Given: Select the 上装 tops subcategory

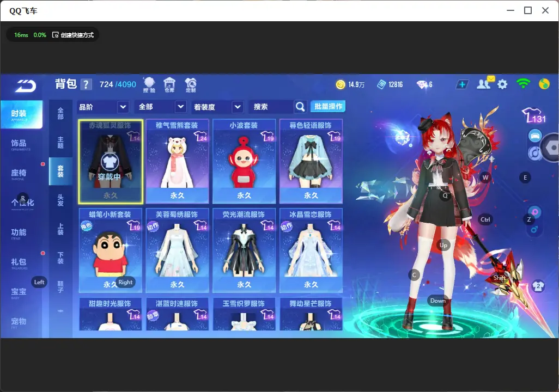Looking at the screenshot, I should tap(60, 229).
